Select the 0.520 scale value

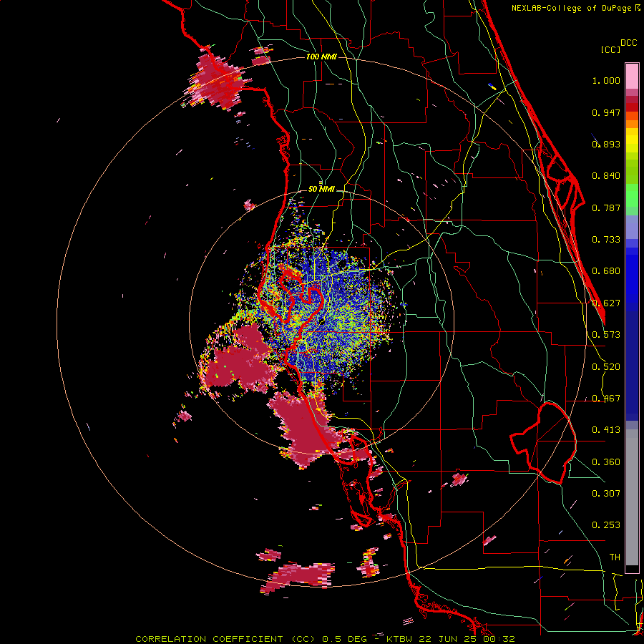click(606, 366)
